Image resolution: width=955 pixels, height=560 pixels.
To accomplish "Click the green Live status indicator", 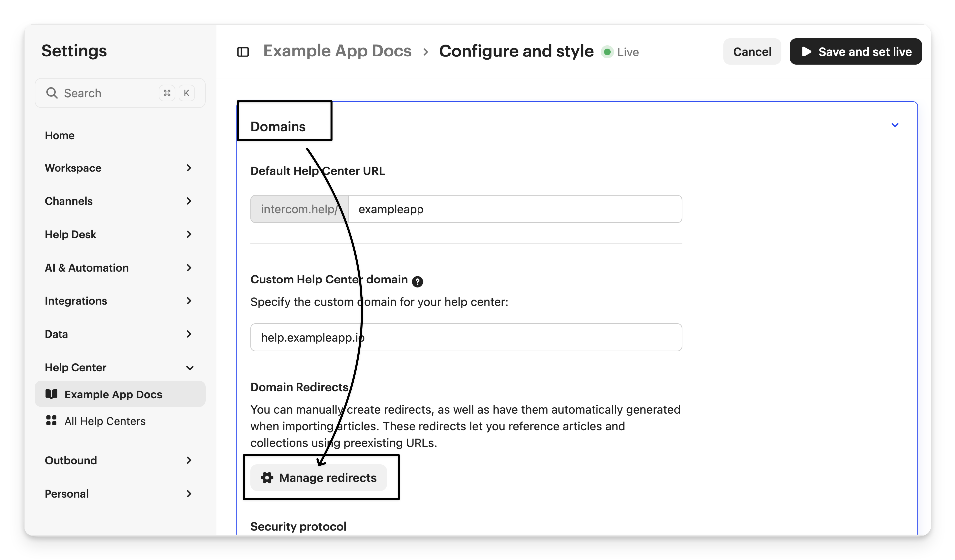I will [607, 52].
